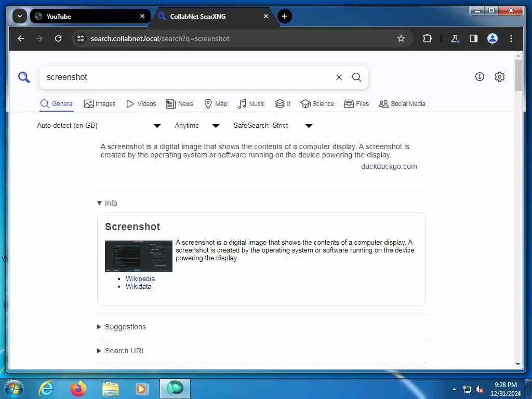Open Chrome Labs flask icon
532x399 pixels.
(x=455, y=38)
